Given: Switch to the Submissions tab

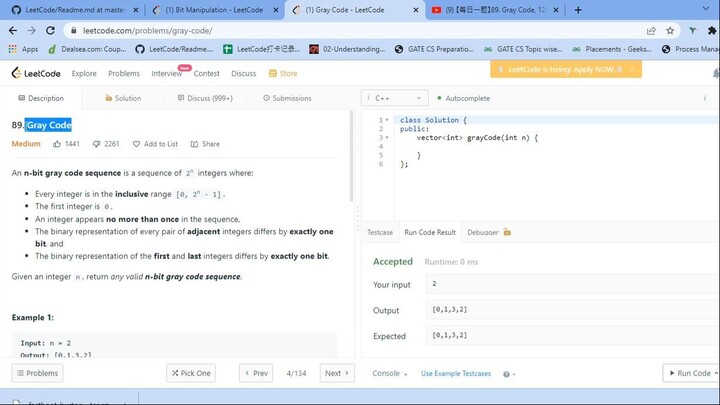Looking at the screenshot, I should click(287, 98).
